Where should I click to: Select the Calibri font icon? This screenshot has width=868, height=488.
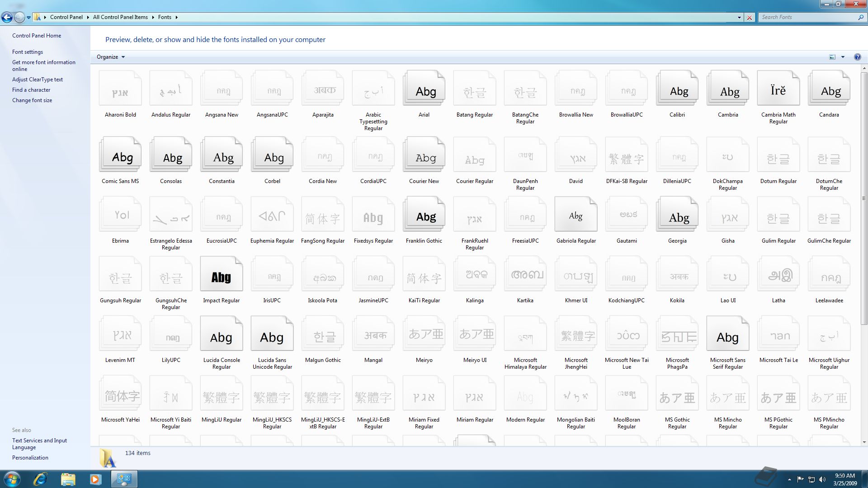pos(677,88)
